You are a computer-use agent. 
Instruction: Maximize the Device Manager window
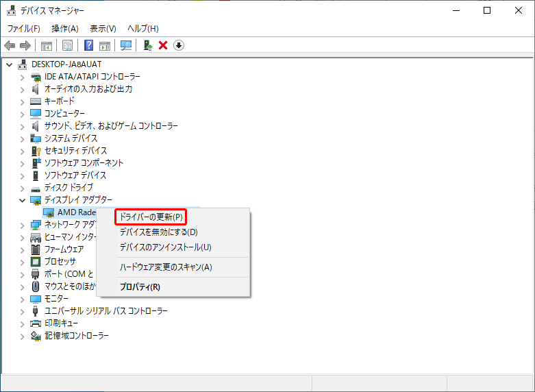487,10
